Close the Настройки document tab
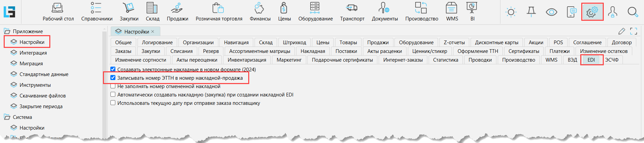This screenshot has height=143, width=644. [153, 31]
